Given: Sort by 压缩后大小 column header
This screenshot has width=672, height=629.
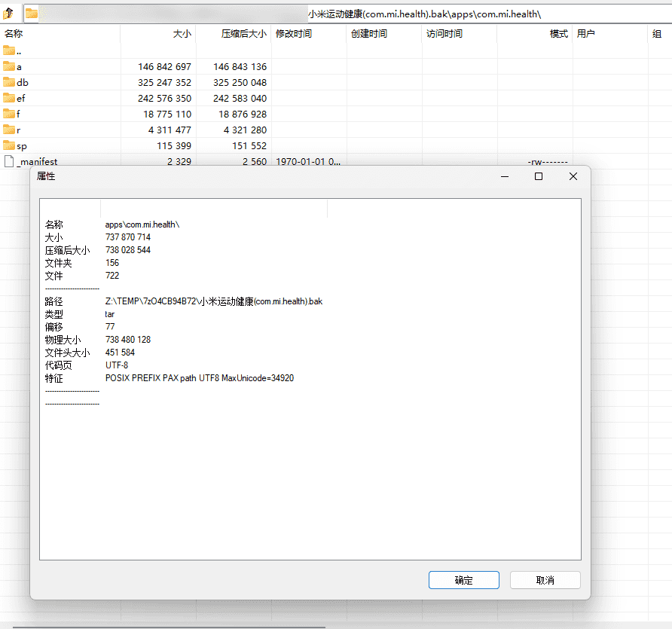Looking at the screenshot, I should (243, 34).
